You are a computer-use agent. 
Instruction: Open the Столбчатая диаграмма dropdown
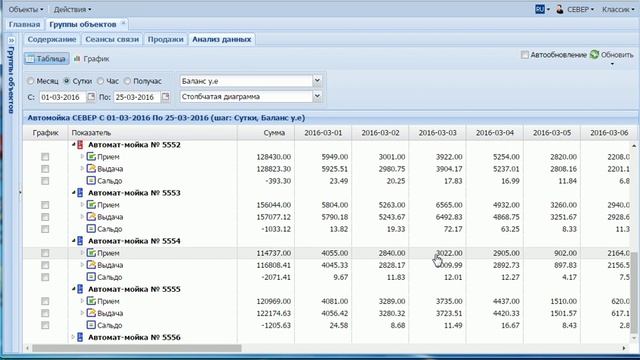[x=317, y=96]
